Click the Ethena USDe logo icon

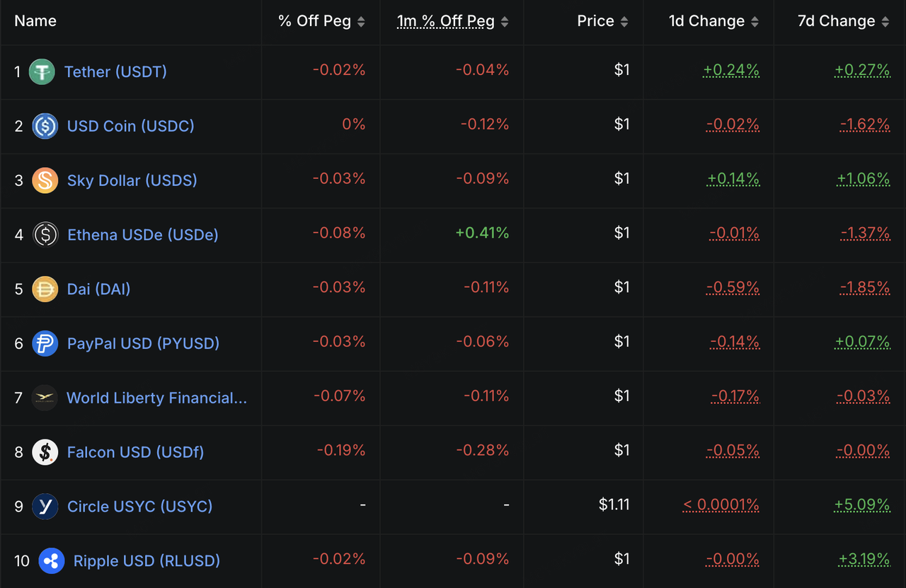pos(45,234)
